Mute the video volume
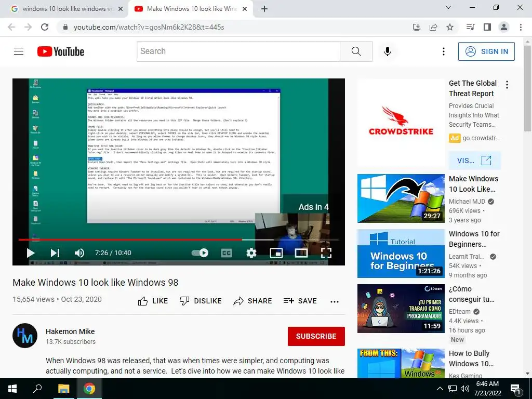The height and width of the screenshot is (399, 532). pyautogui.click(x=79, y=253)
